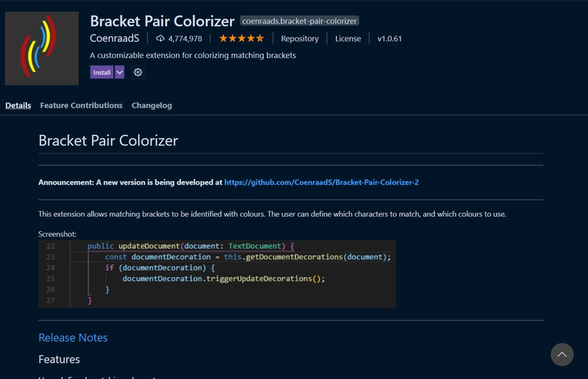
Task: Click the extension description text under the publisher
Action: tap(193, 56)
